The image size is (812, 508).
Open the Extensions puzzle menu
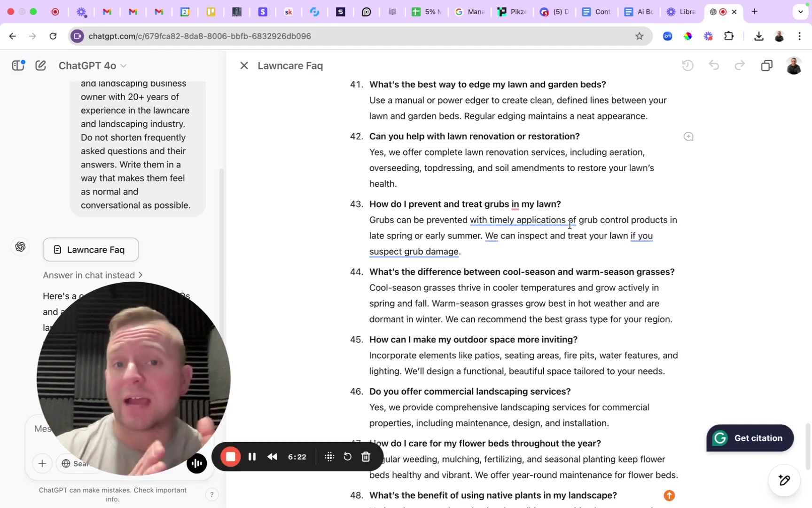click(x=729, y=36)
